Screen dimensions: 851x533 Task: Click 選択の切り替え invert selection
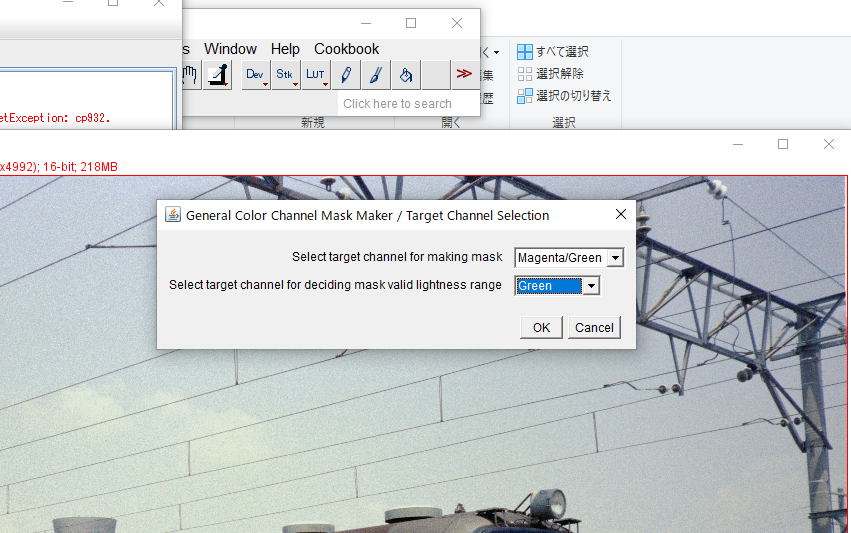point(564,96)
